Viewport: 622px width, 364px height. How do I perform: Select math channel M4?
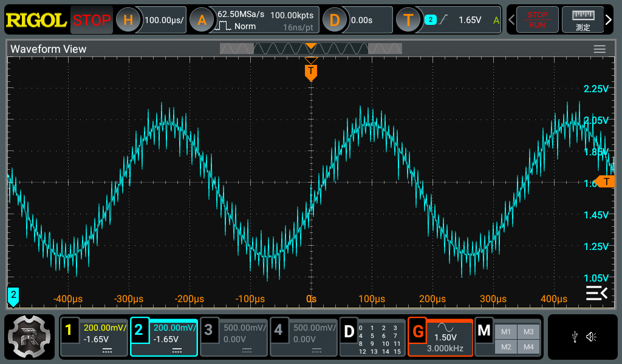[x=528, y=347]
